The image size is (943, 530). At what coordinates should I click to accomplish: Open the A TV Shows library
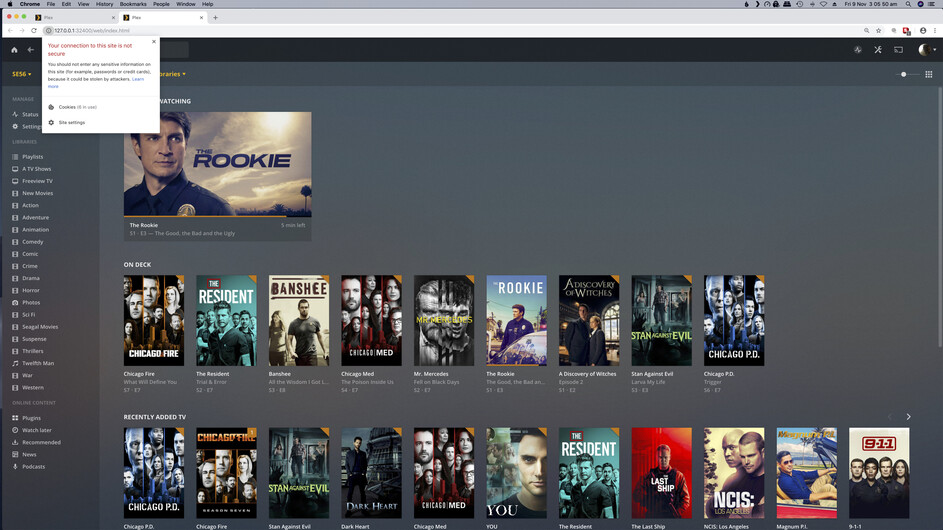(x=36, y=169)
